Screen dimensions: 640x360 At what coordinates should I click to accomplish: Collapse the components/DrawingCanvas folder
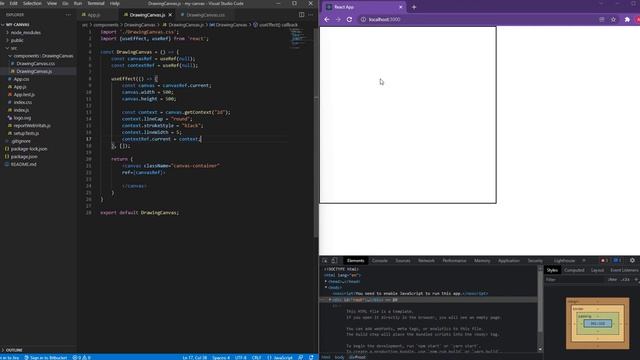43,56
